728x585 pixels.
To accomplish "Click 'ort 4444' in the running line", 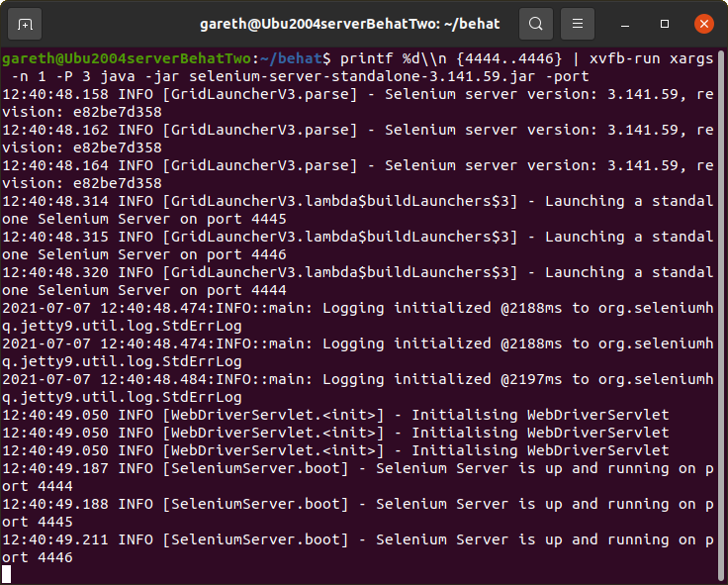I will pyautogui.click(x=38, y=486).
